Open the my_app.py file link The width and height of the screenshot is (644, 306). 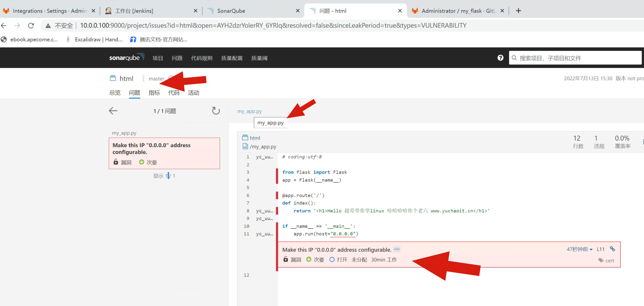(249, 111)
